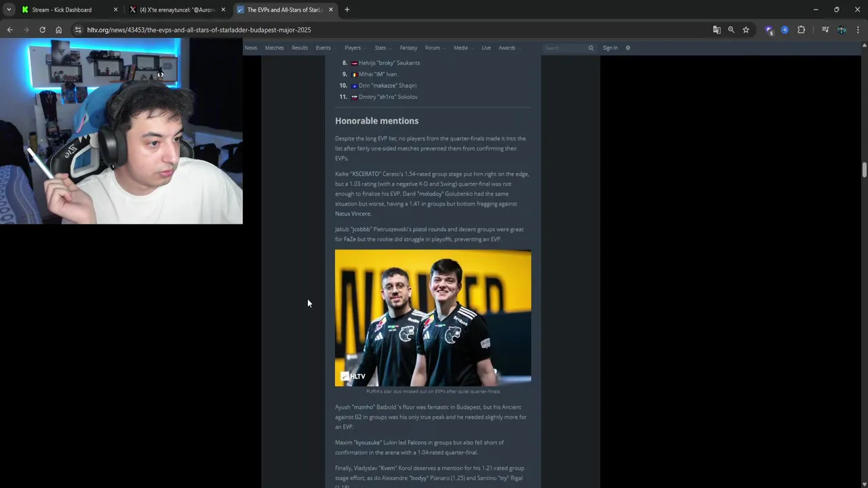
Task: View site information icon in address bar
Action: pos(78,30)
